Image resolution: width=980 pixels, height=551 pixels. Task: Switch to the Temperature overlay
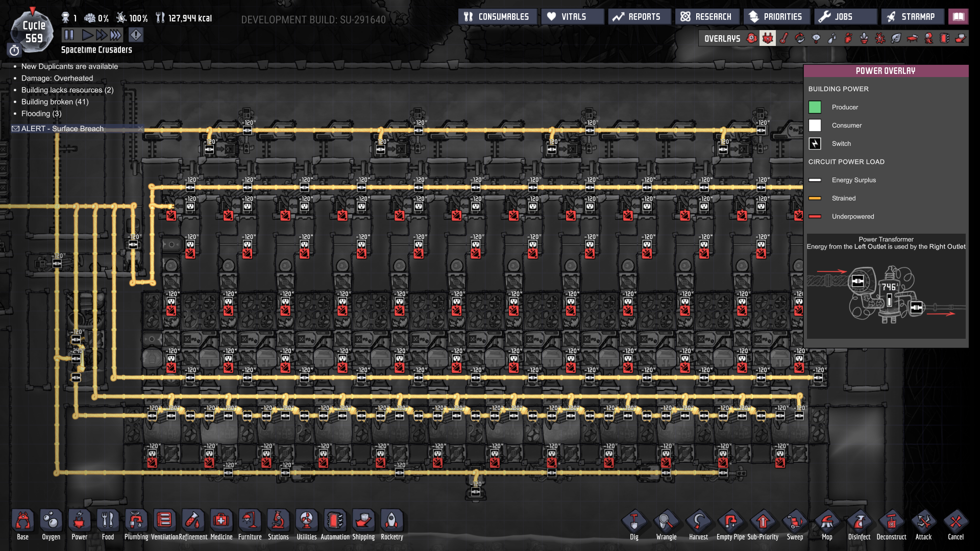[784, 38]
